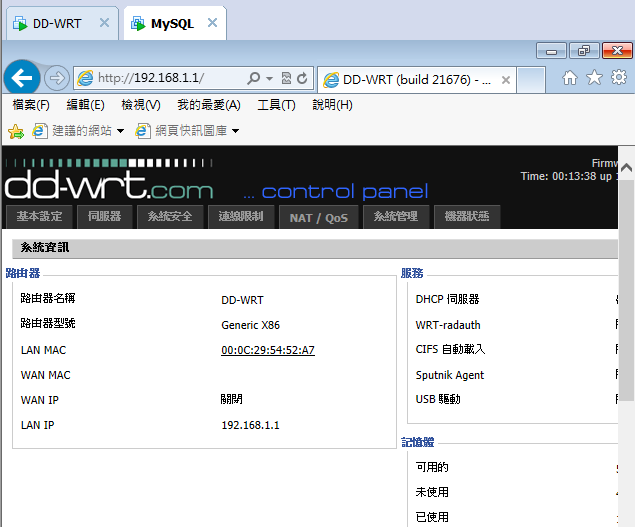Click the 建議的網站 favorites link
The height and width of the screenshot is (527, 635).
(72, 131)
